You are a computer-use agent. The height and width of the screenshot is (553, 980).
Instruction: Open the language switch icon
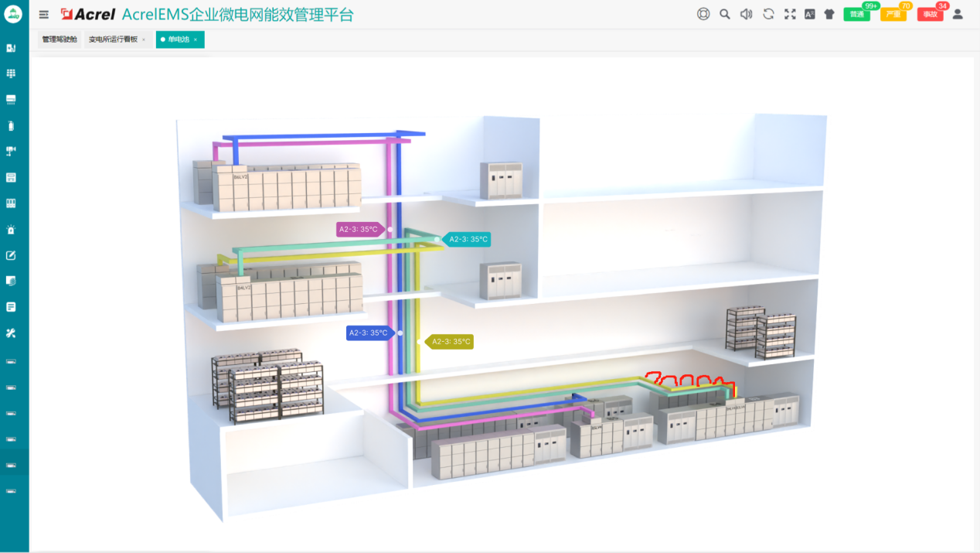810,14
